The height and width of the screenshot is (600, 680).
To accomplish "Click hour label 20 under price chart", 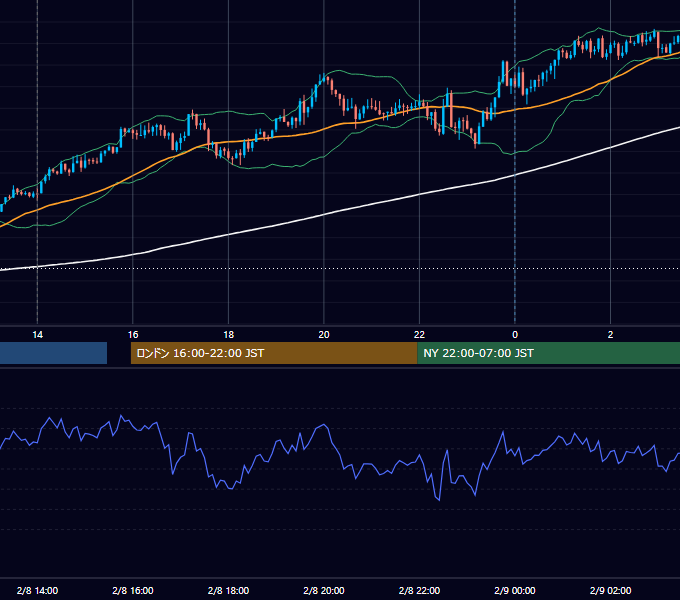I will 324,335.
